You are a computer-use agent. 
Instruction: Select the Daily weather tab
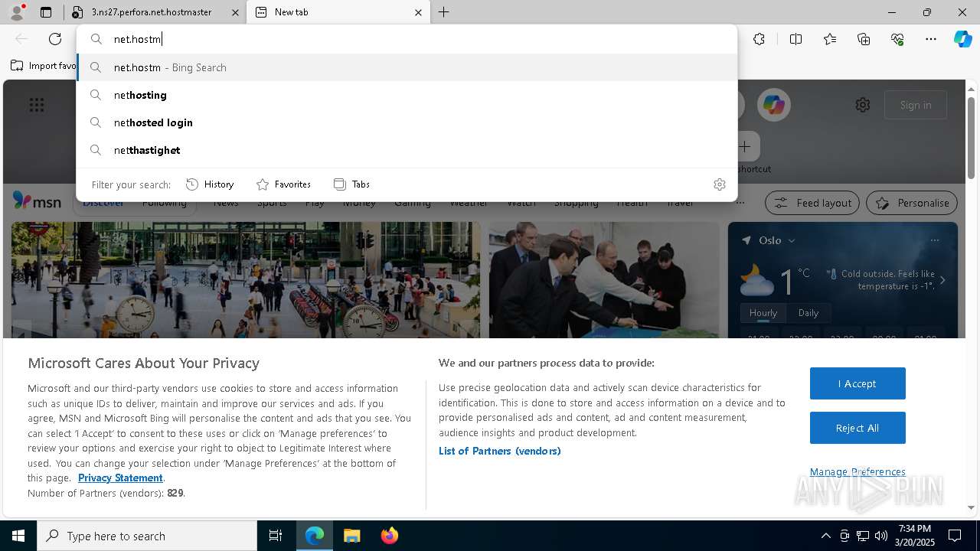point(808,313)
